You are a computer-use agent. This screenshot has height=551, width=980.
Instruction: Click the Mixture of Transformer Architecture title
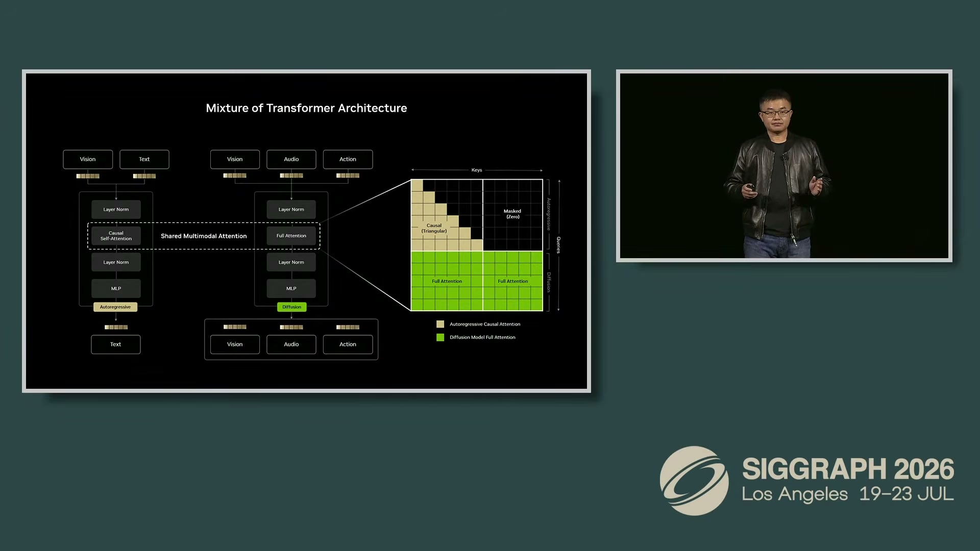[306, 108]
